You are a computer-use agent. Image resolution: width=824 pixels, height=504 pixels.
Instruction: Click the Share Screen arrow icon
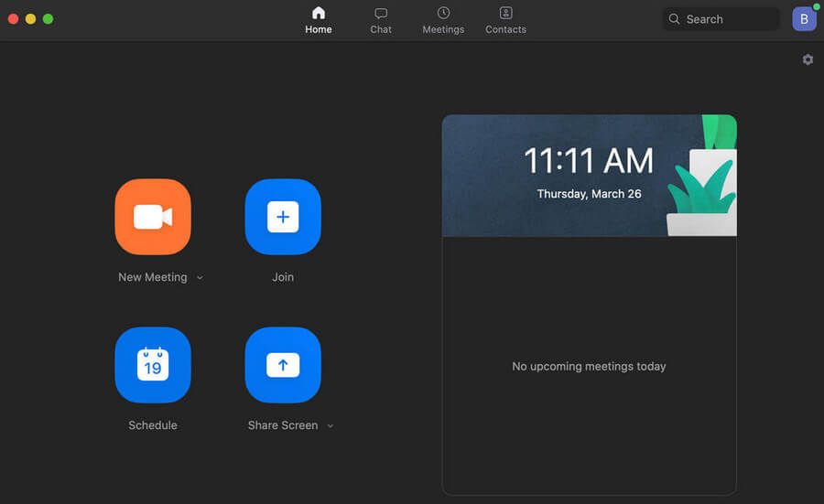click(283, 365)
